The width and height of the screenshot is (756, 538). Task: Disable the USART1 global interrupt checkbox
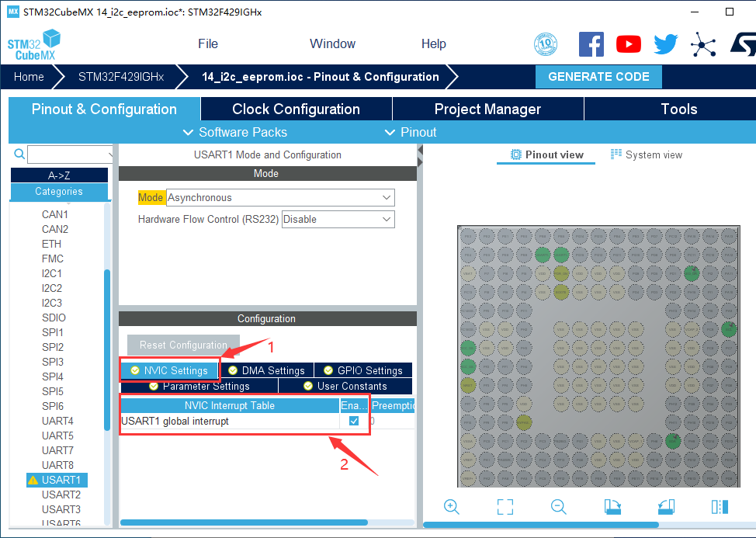(354, 421)
